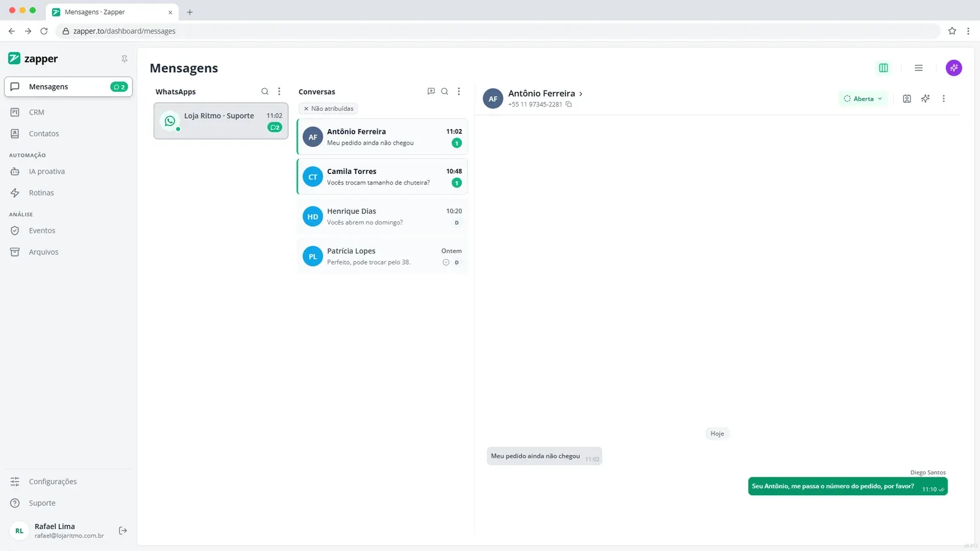Viewport: 980px width, 551px height.
Task: Open Arquivos section
Action: [68, 252]
